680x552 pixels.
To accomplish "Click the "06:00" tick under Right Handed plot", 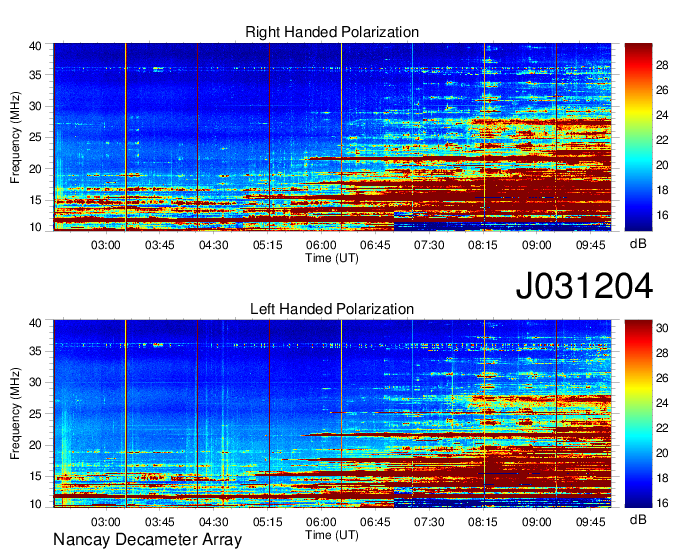I will (x=321, y=245).
